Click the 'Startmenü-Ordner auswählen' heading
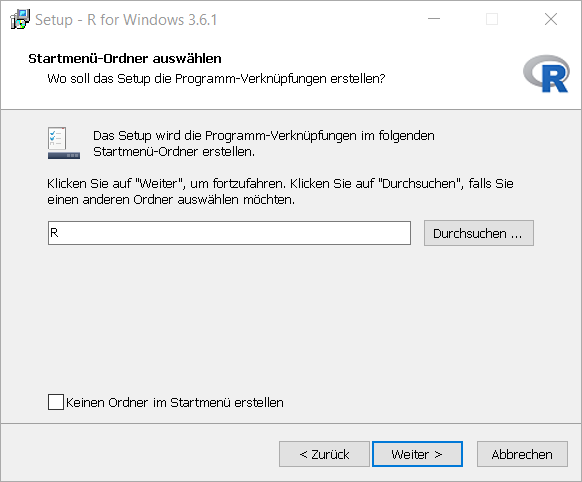The width and height of the screenshot is (582, 482). pos(125,59)
